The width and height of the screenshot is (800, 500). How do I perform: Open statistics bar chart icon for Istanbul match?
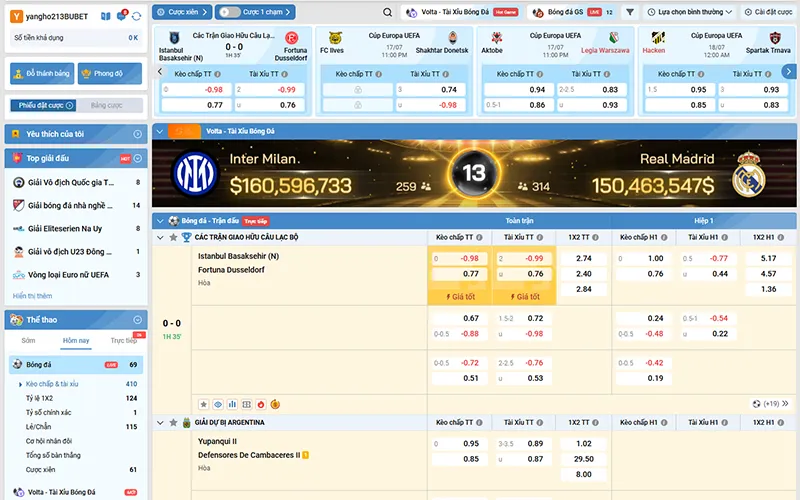232,405
